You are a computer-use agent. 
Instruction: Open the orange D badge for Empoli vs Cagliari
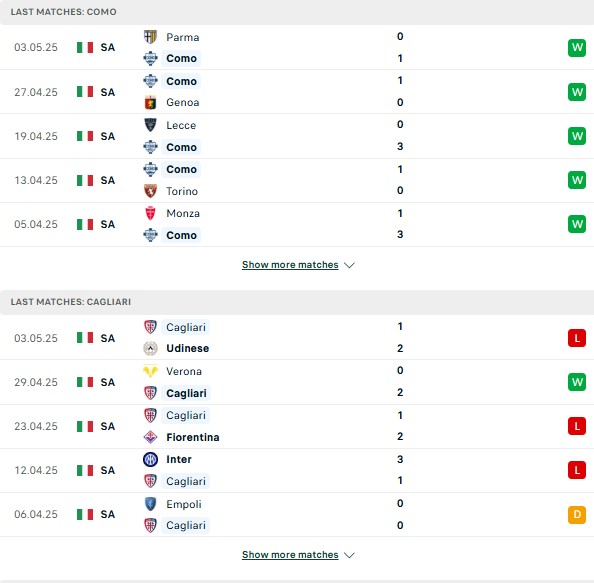point(577,515)
